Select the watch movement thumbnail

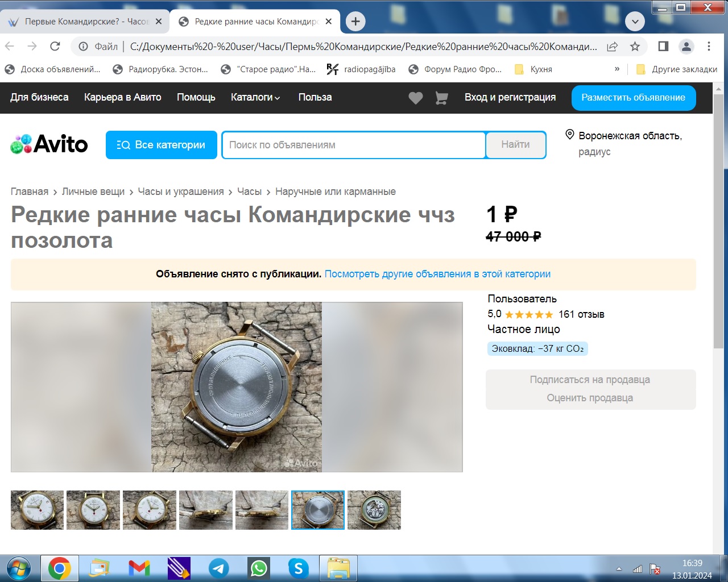[x=374, y=510]
